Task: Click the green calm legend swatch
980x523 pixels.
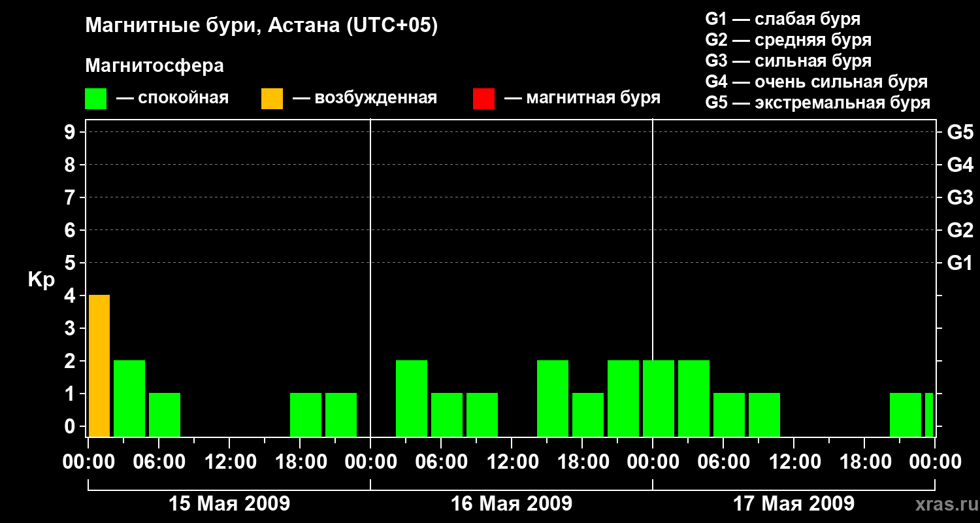Action: [95, 99]
